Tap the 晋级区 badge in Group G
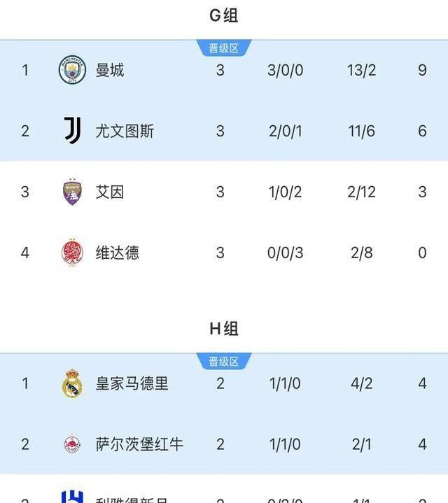Screen dimensions: 448x503 pyautogui.click(x=224, y=48)
